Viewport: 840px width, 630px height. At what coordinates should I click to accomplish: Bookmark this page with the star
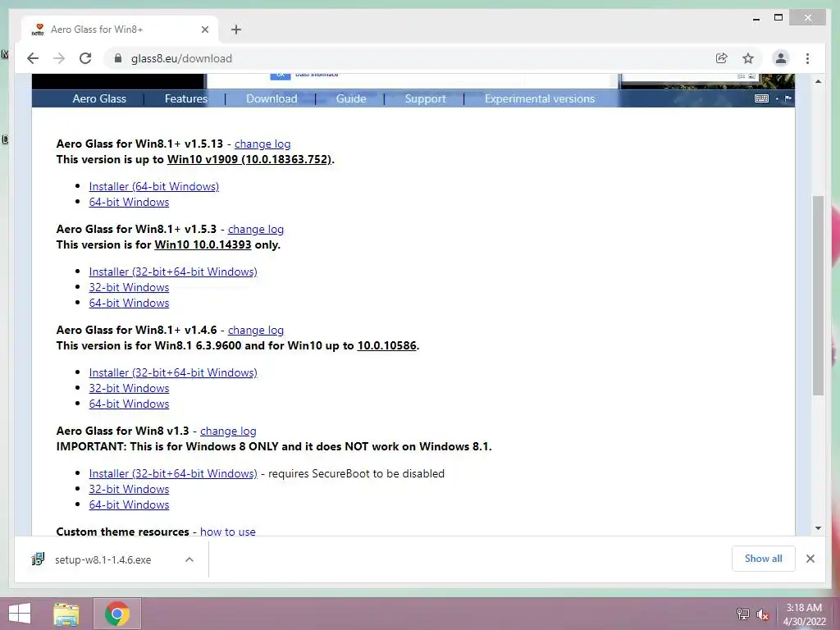coord(748,58)
